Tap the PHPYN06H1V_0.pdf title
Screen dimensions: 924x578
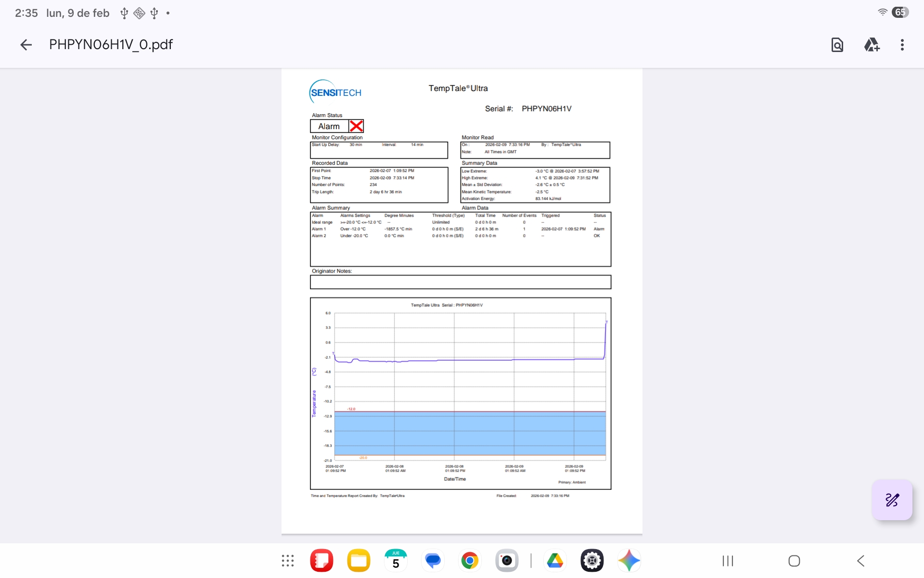point(111,45)
